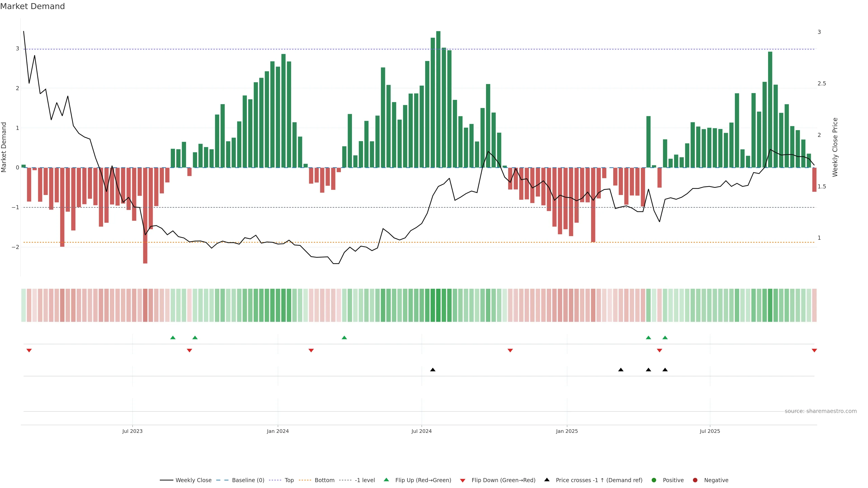Viewport: 868px width, 488px height.
Task: Click the green Flip Up legend triangle
Action: coord(386,480)
